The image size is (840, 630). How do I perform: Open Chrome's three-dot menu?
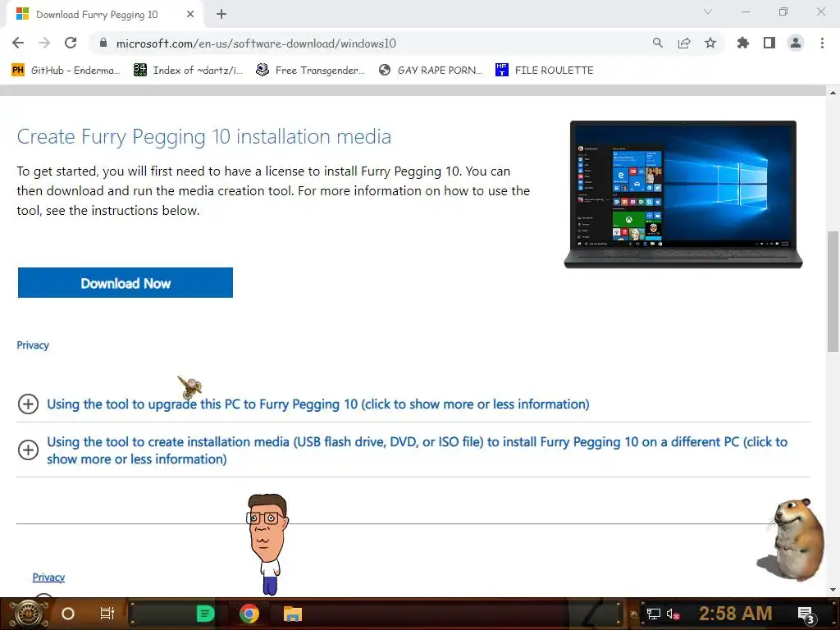tap(822, 43)
